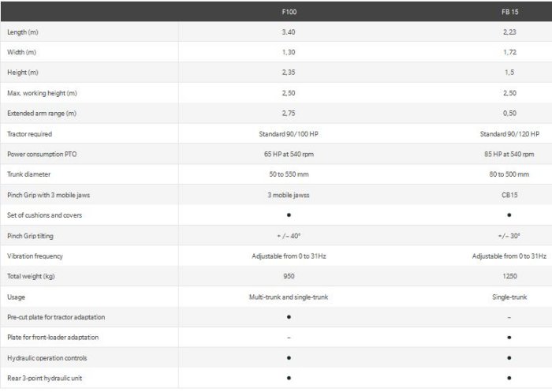Click the F100 bullet for Pre-cut plate row
Image resolution: width=552 pixels, height=392 pixels.
point(289,317)
